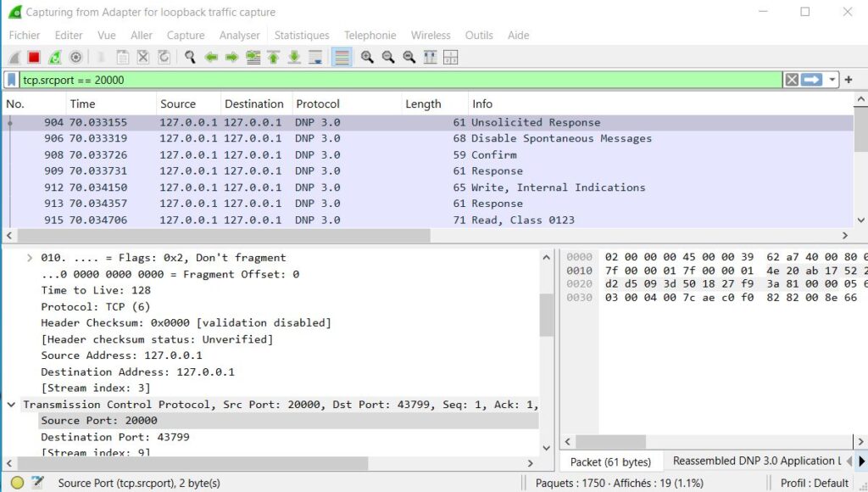This screenshot has height=492, width=868.
Task: Open the find packet tool
Action: tap(187, 57)
